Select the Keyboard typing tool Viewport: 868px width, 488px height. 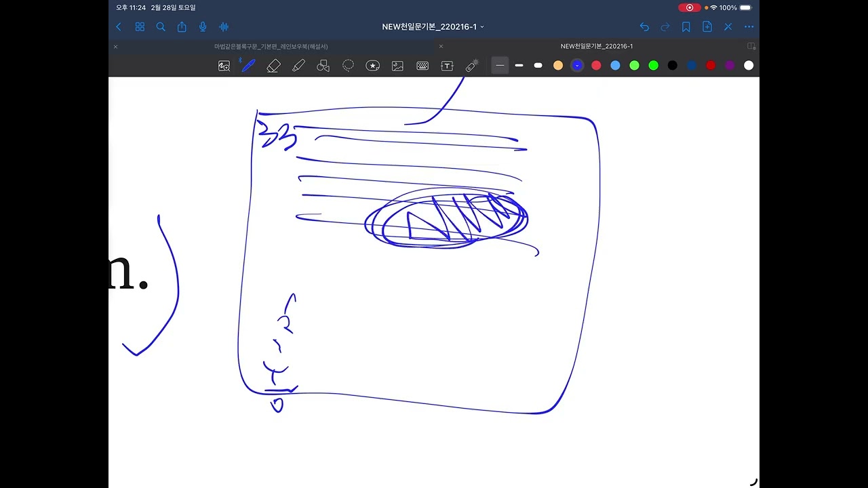[422, 66]
